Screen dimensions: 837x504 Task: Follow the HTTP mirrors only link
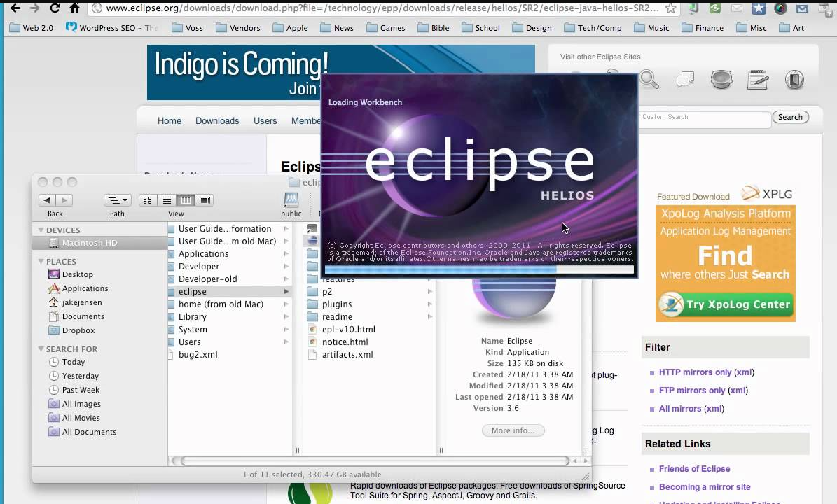click(695, 372)
